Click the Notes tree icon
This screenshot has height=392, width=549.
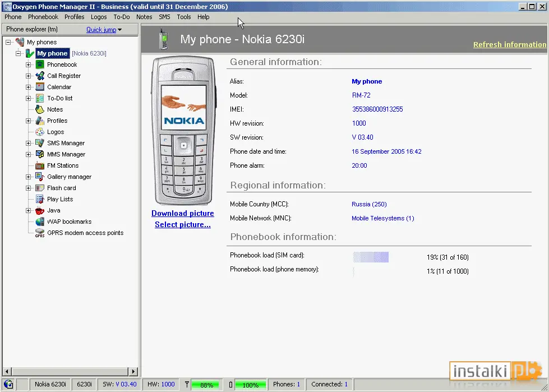click(x=40, y=109)
